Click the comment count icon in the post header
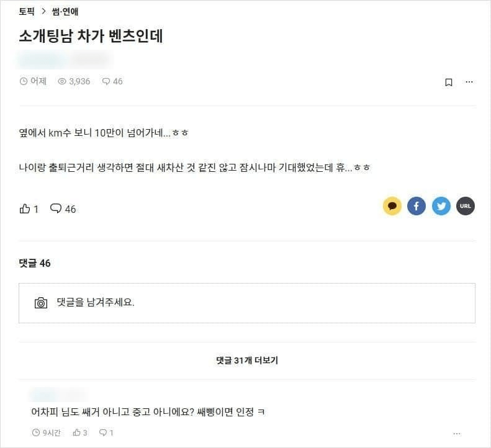Viewport: 491px width, 448px height. click(106, 81)
